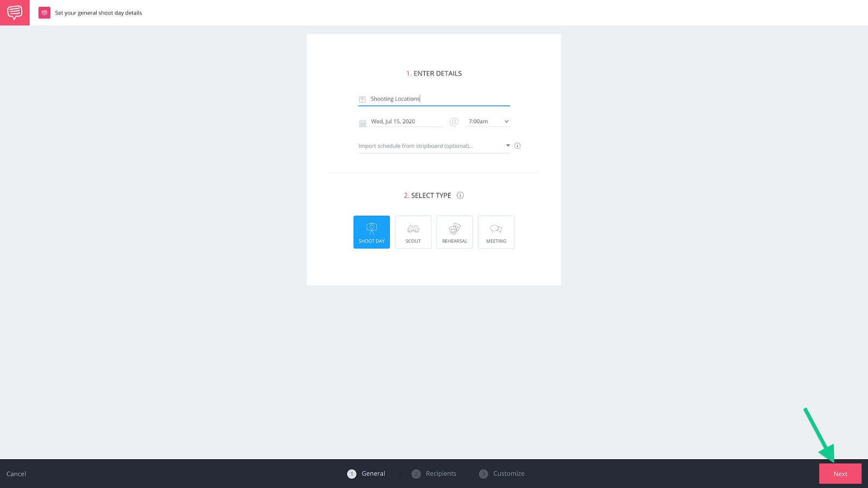Click the ENTER DETAILS heading

(x=434, y=73)
